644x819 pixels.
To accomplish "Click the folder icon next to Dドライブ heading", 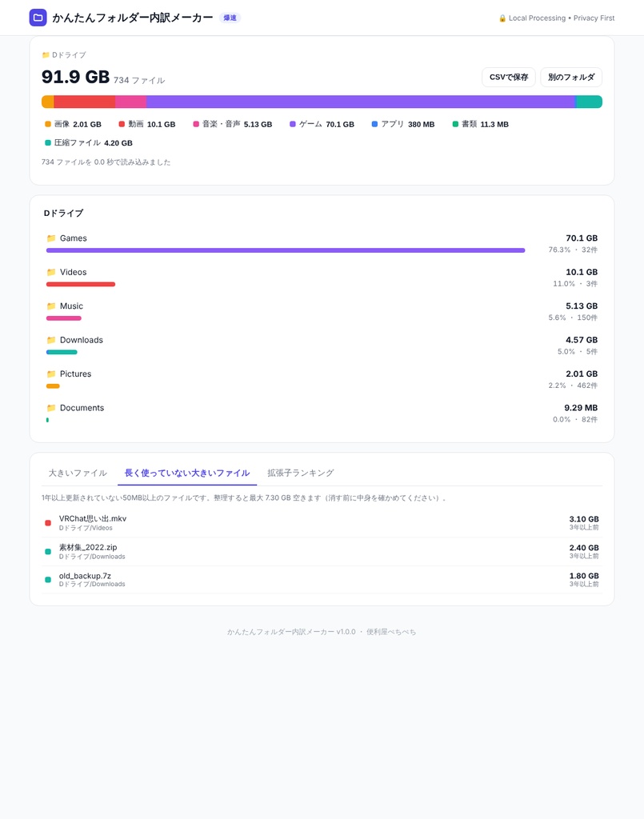I will pyautogui.click(x=46, y=55).
